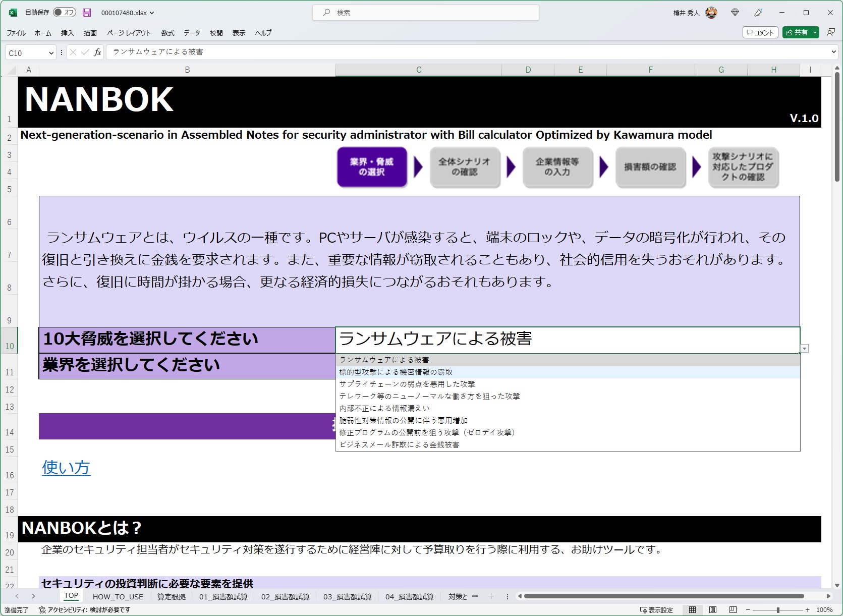
Task: Select the normal grid view icon
Action: [692, 609]
